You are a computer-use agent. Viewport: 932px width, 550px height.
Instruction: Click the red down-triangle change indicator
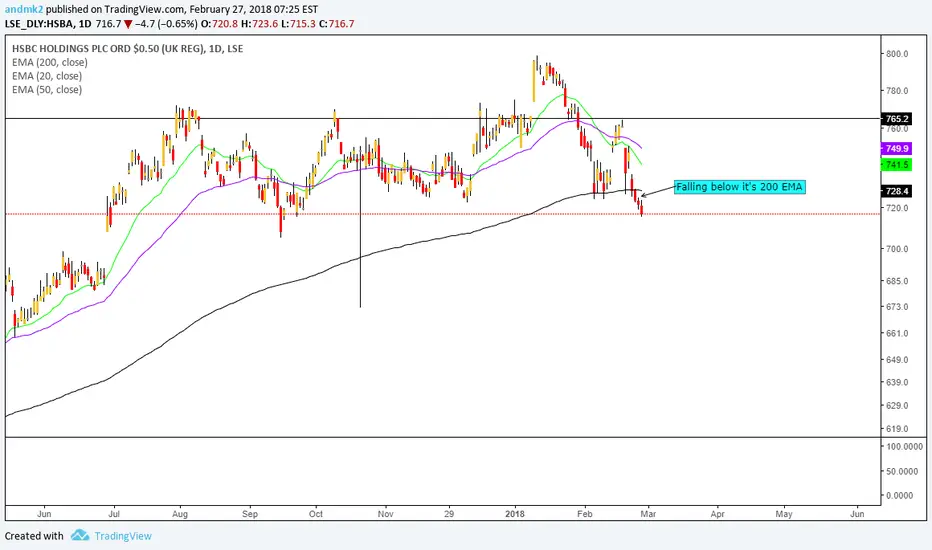point(128,24)
